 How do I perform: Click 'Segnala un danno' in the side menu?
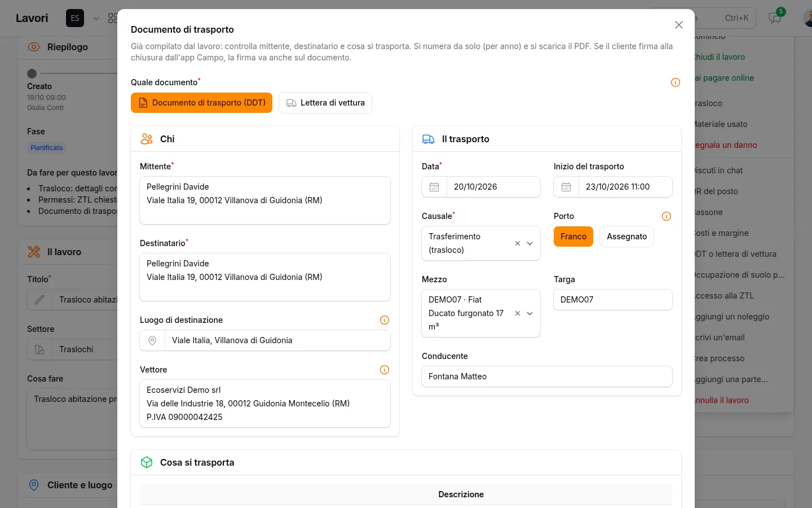coord(726,145)
